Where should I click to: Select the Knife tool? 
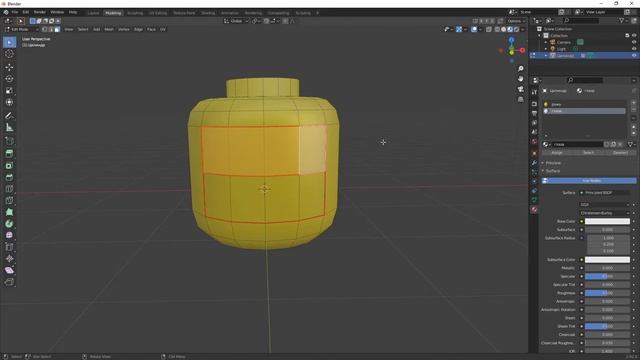tap(9, 200)
